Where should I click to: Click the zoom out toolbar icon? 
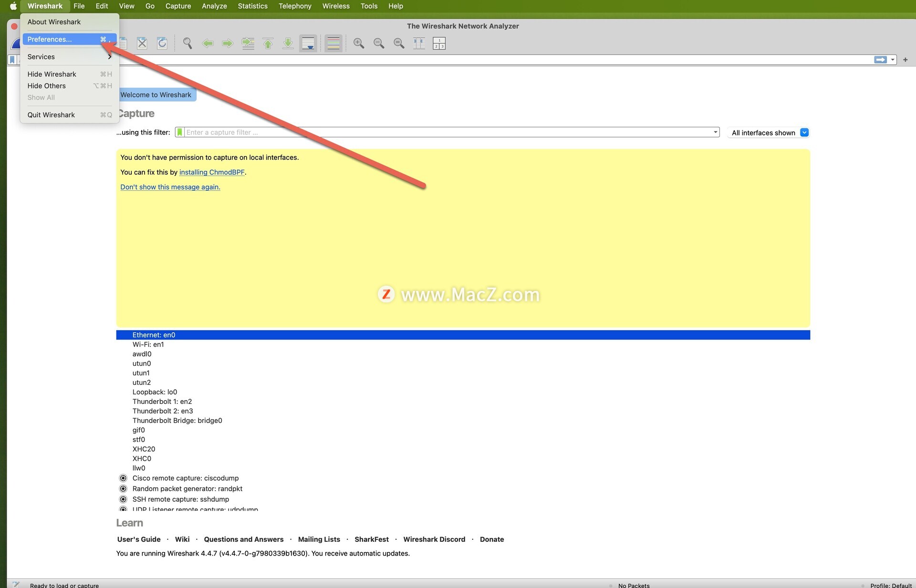379,43
